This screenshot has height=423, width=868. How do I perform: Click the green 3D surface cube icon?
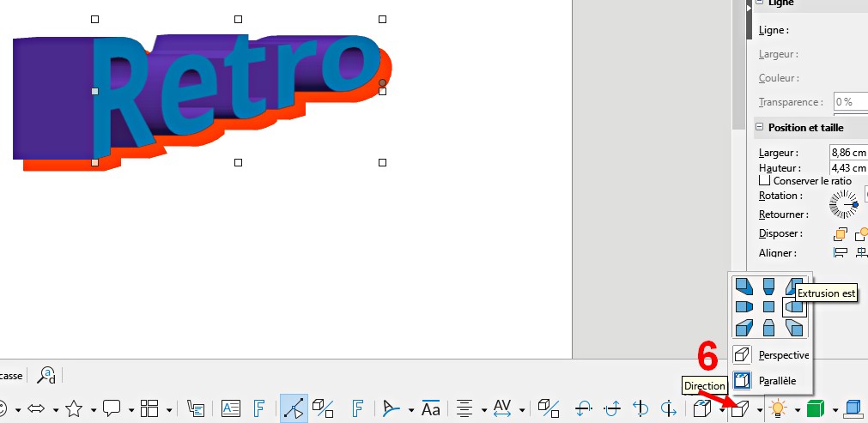click(816, 409)
